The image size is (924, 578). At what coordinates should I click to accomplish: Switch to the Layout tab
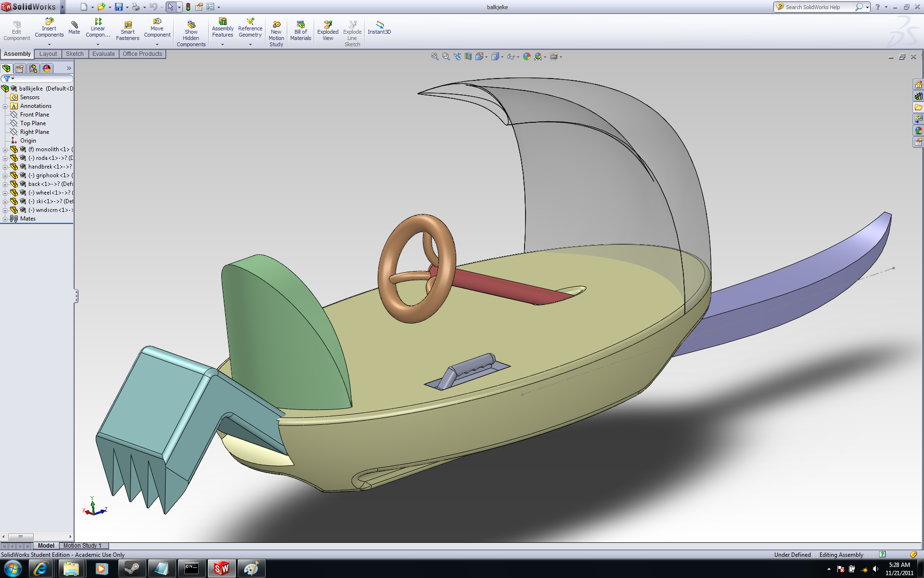(48, 54)
